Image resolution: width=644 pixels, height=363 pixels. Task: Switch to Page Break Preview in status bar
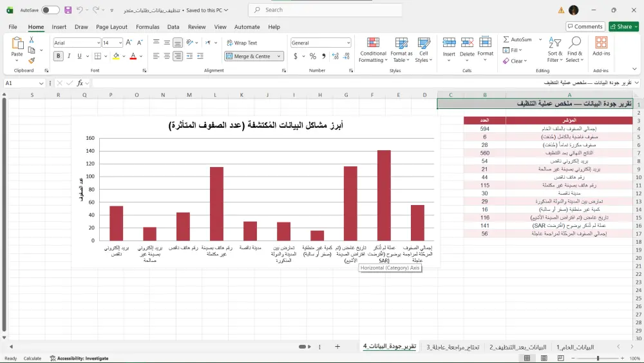coord(560,358)
